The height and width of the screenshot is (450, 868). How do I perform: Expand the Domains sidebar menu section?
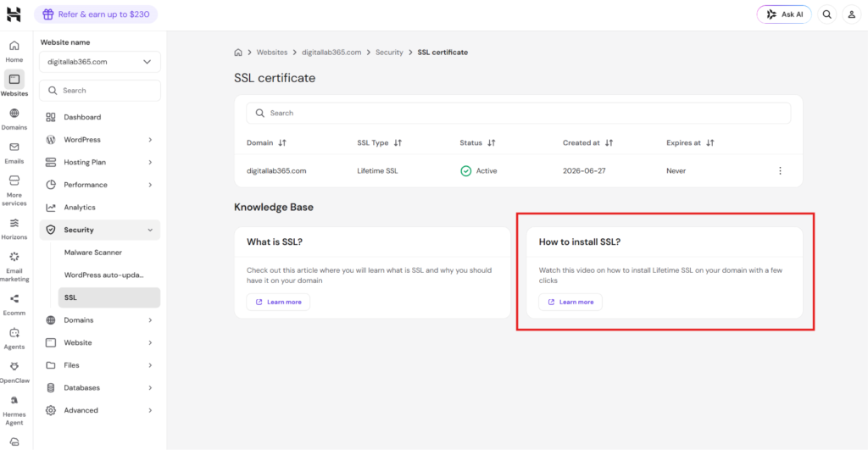click(100, 320)
